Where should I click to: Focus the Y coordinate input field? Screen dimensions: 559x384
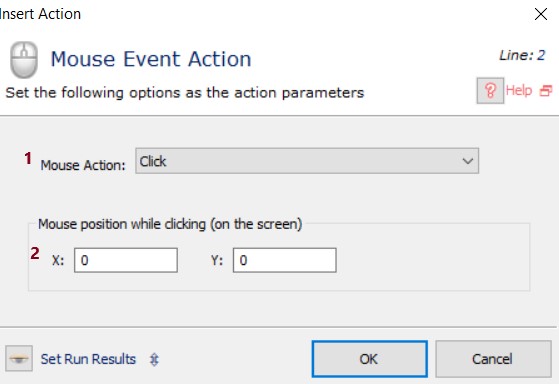[284, 260]
